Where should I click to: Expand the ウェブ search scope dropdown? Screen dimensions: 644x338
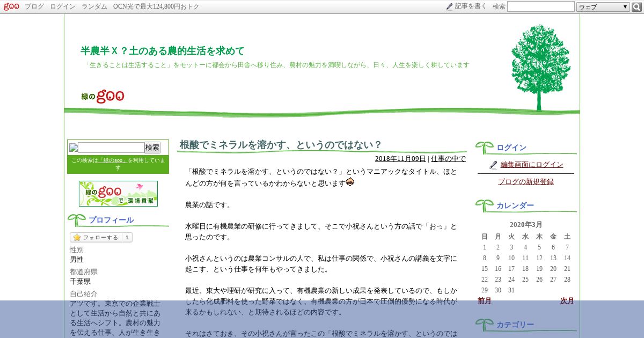(603, 7)
